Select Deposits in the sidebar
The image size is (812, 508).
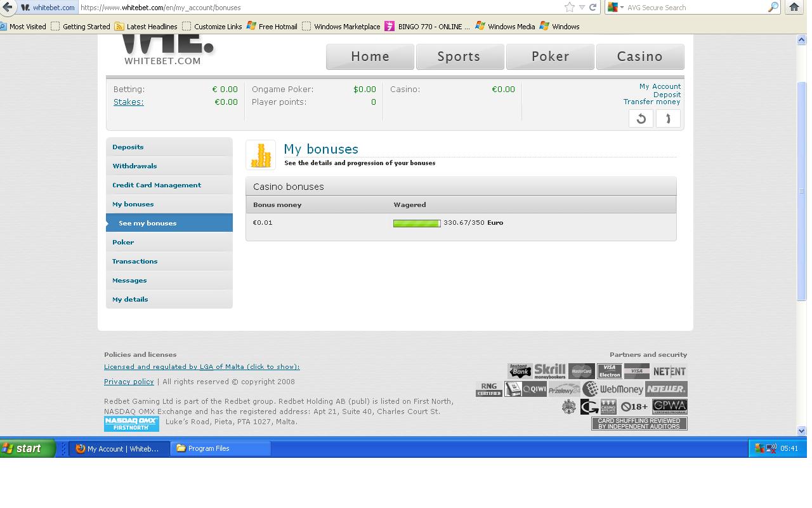coord(169,147)
